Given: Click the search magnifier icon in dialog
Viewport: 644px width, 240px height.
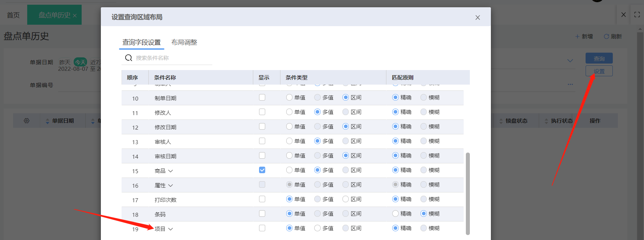Looking at the screenshot, I should pos(128,58).
